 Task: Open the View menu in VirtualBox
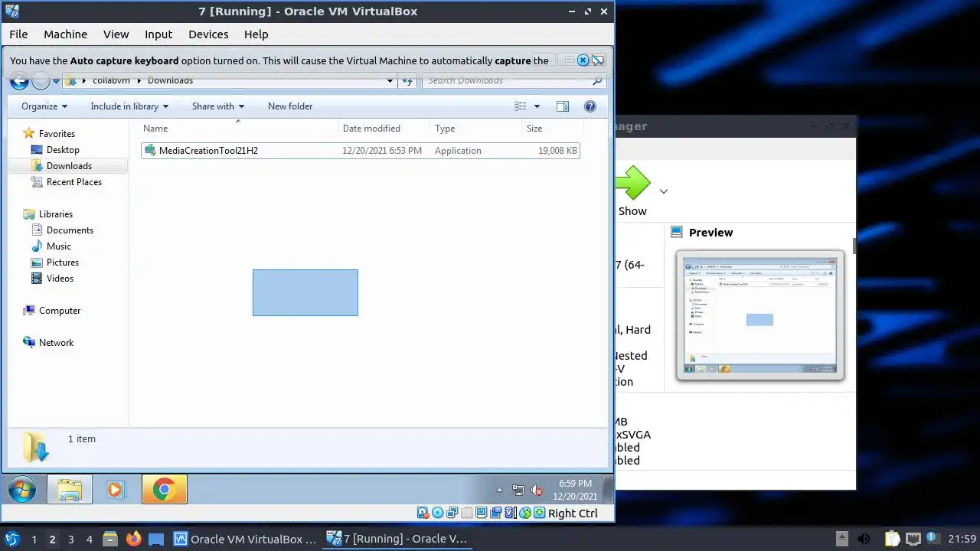click(x=116, y=34)
